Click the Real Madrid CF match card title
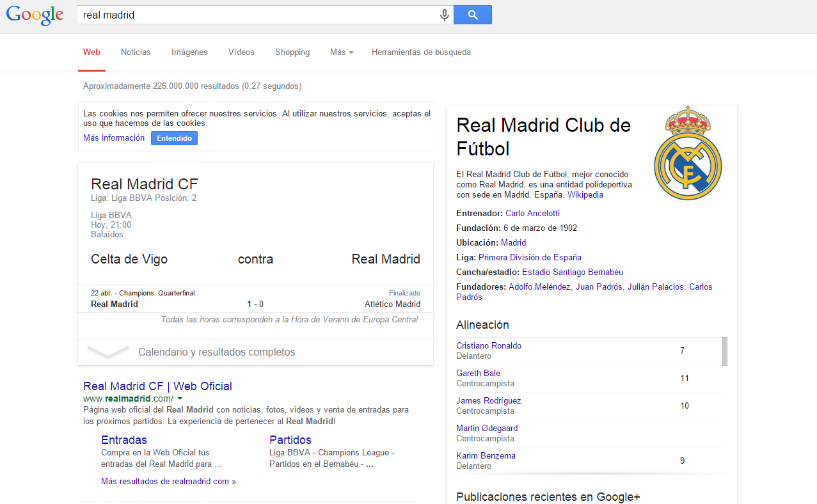This screenshot has height=504, width=817. pos(145,184)
